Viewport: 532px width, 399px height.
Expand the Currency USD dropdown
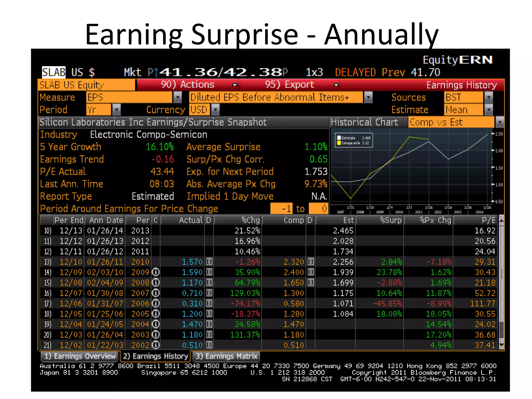(215, 110)
